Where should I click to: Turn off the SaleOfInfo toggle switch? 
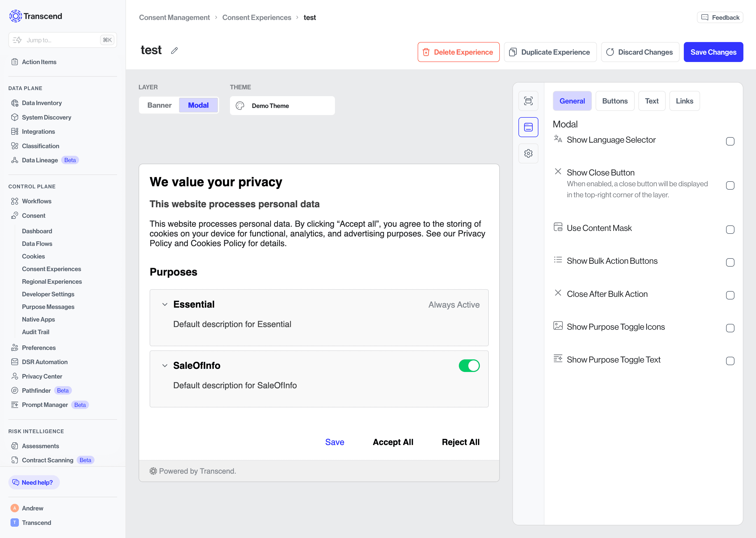click(x=469, y=366)
